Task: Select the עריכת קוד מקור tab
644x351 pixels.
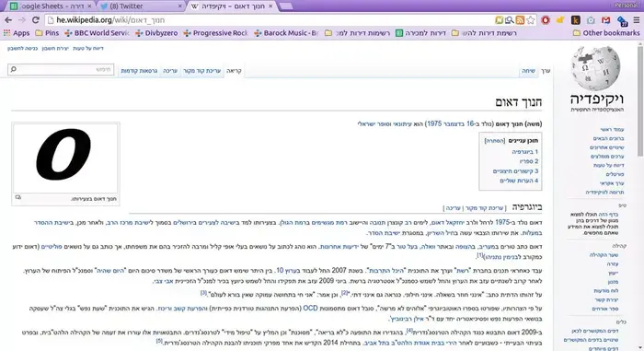Action: click(201, 71)
